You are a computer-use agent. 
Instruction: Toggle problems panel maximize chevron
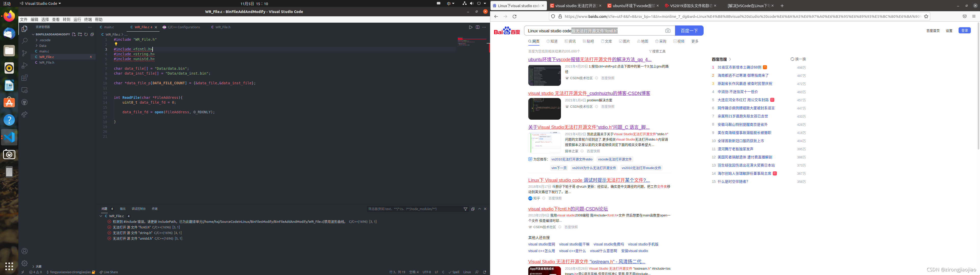tap(479, 209)
